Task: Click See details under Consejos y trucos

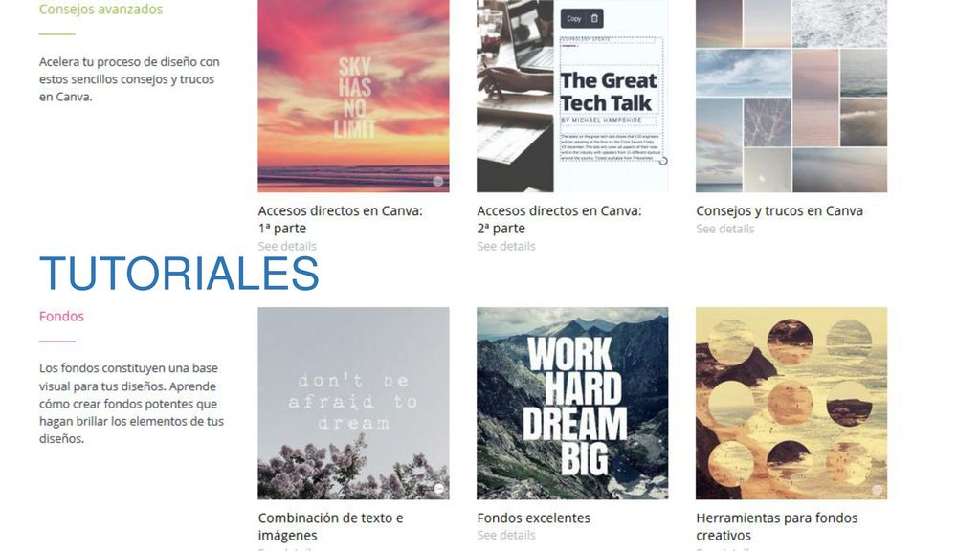Action: click(725, 229)
